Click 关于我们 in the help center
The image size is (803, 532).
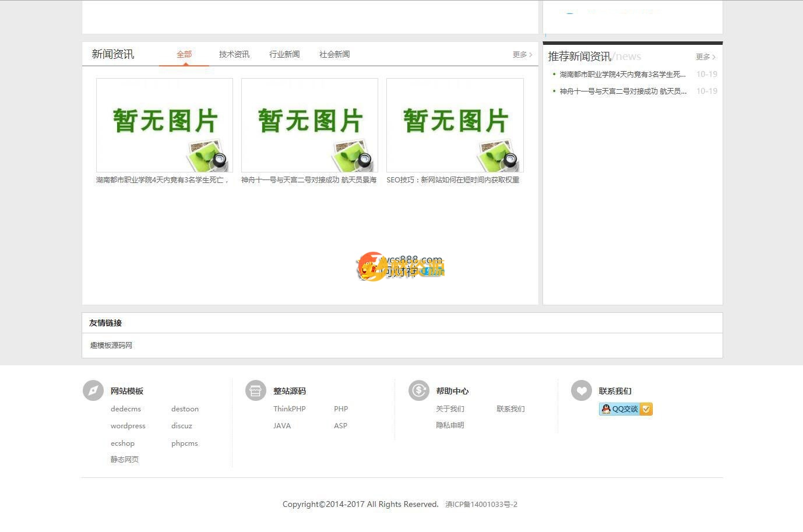[449, 408]
